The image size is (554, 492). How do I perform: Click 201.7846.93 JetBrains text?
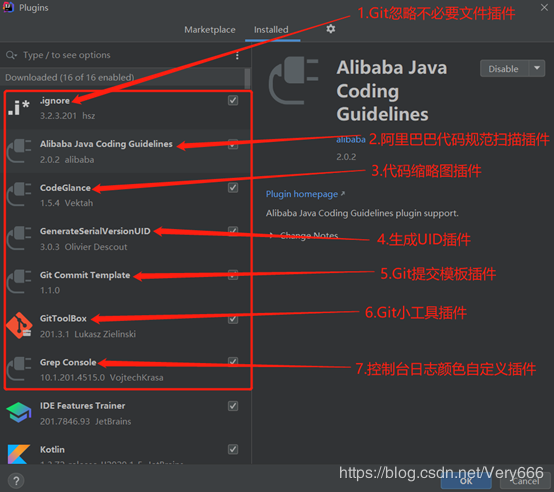[x=85, y=421]
